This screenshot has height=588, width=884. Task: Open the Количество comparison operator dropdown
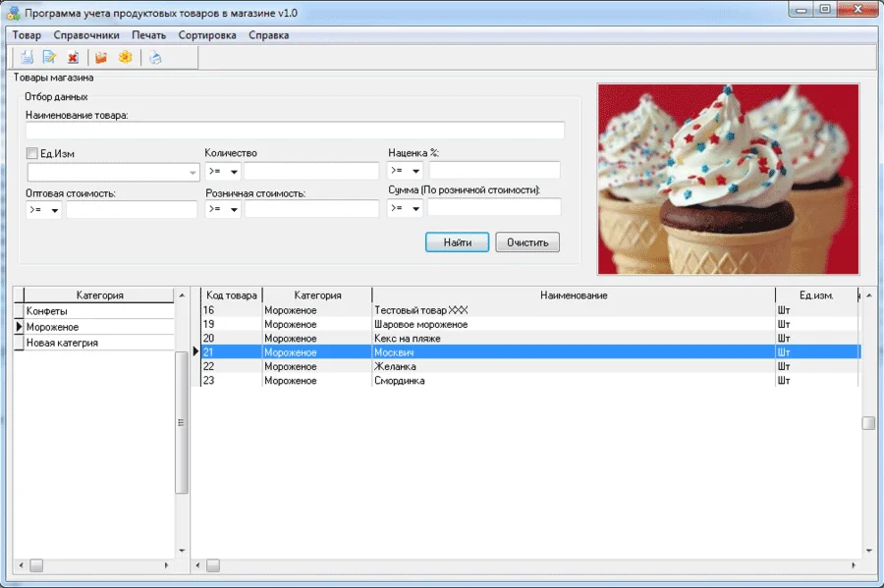pos(234,172)
